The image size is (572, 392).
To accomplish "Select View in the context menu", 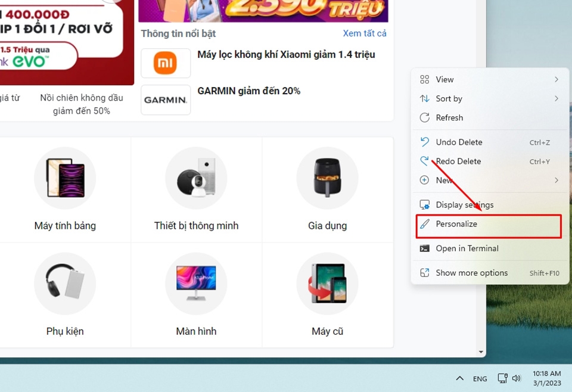I will [x=490, y=79].
